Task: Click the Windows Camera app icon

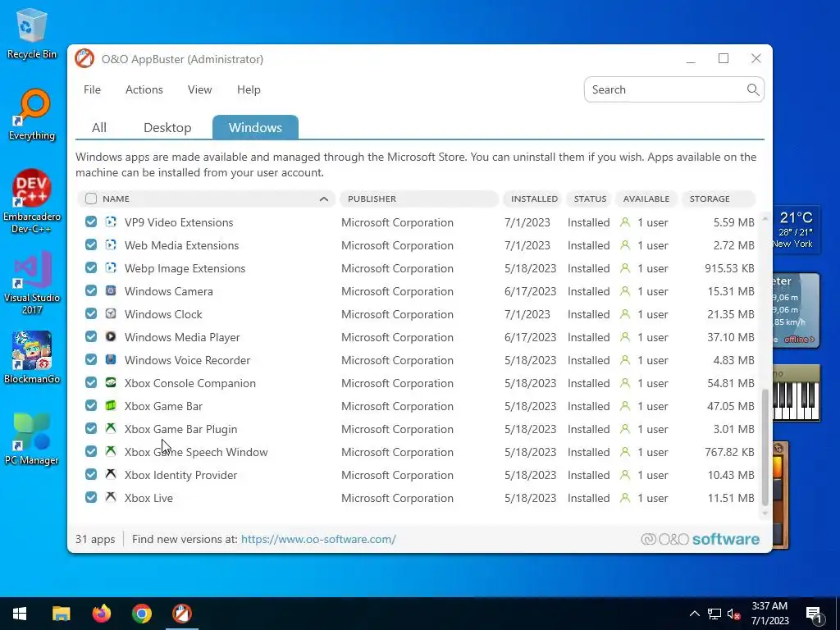Action: click(x=111, y=291)
